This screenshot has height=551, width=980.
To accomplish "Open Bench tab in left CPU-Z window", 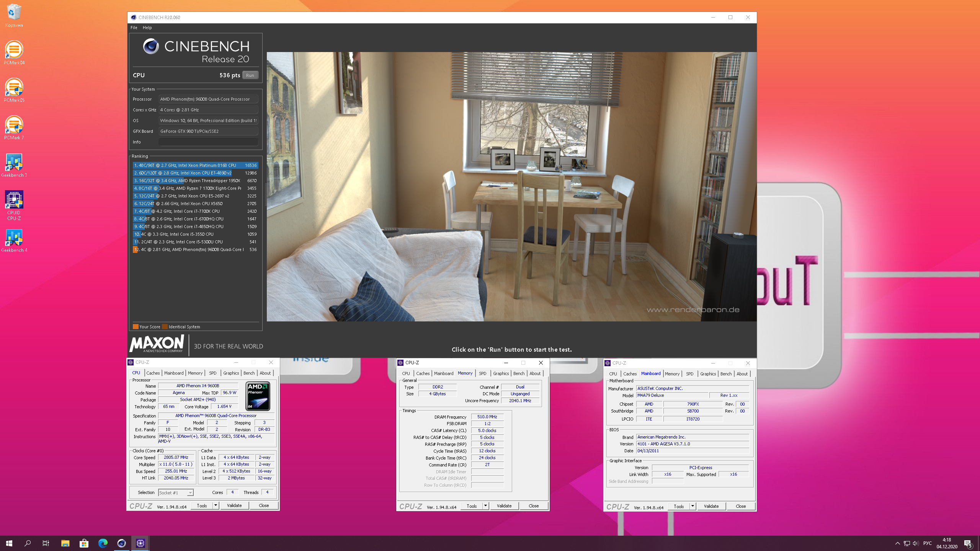I will pyautogui.click(x=249, y=373).
